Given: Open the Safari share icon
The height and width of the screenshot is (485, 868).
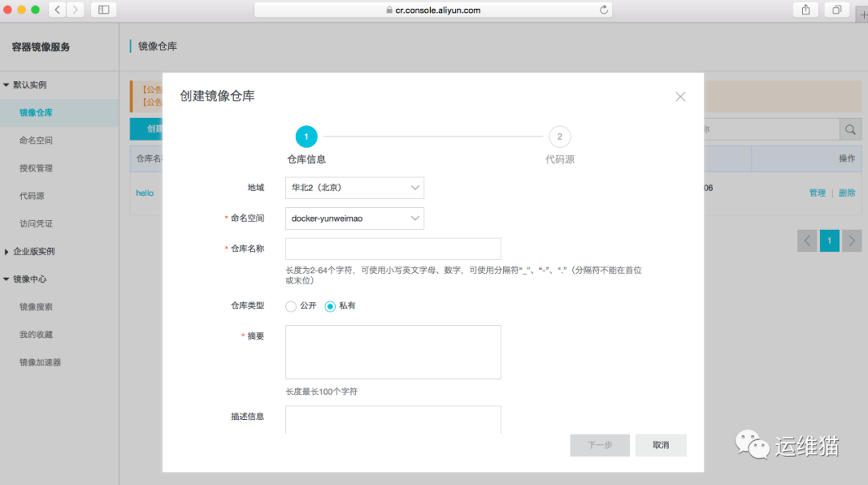Looking at the screenshot, I should click(x=806, y=10).
